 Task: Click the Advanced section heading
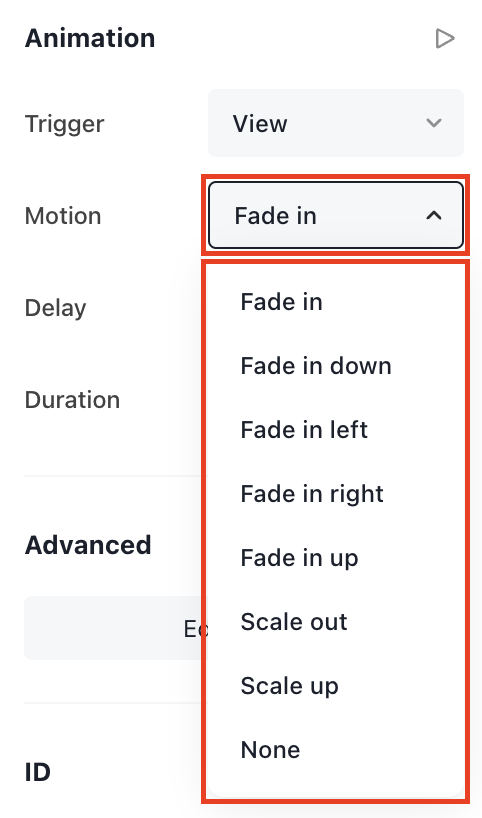[88, 545]
